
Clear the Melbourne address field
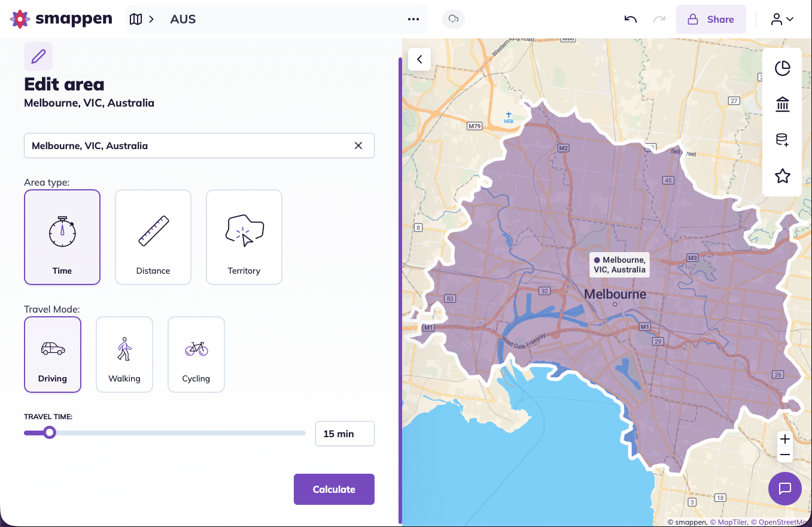pyautogui.click(x=358, y=146)
